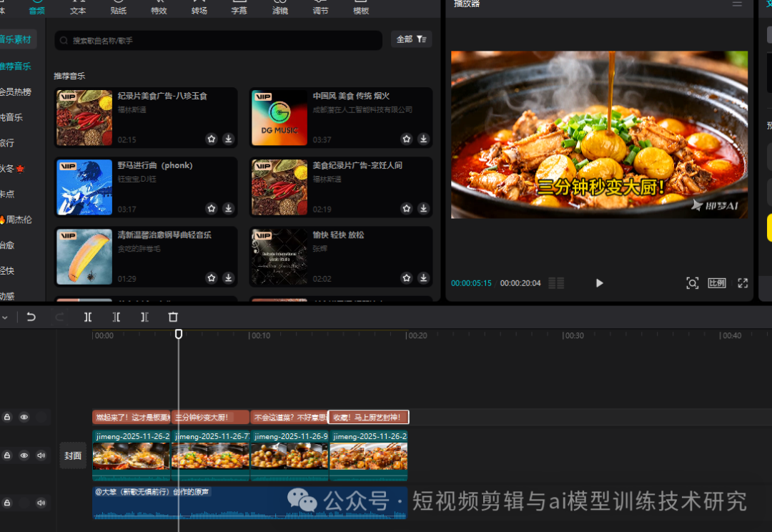Viewport: 772px width, 532px height.
Task: Open the 秋冬 music category
Action: [12, 169]
